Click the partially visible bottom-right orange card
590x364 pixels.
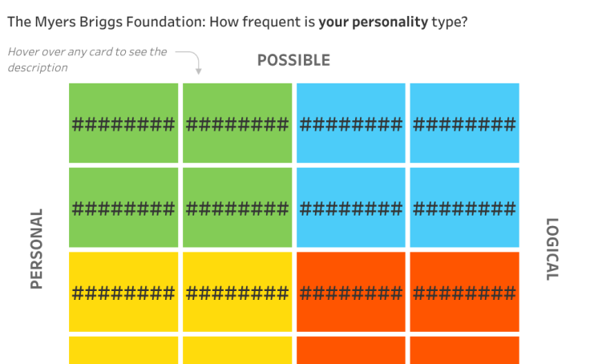tap(465, 350)
